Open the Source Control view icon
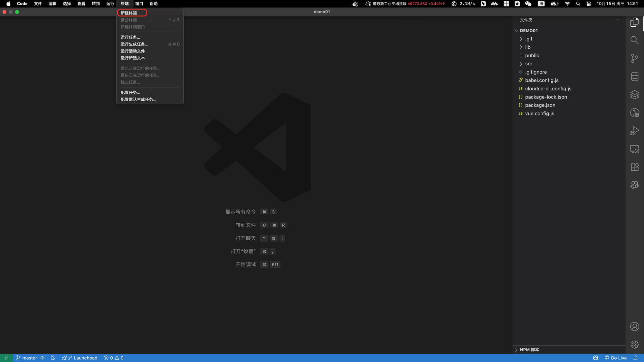 (634, 58)
